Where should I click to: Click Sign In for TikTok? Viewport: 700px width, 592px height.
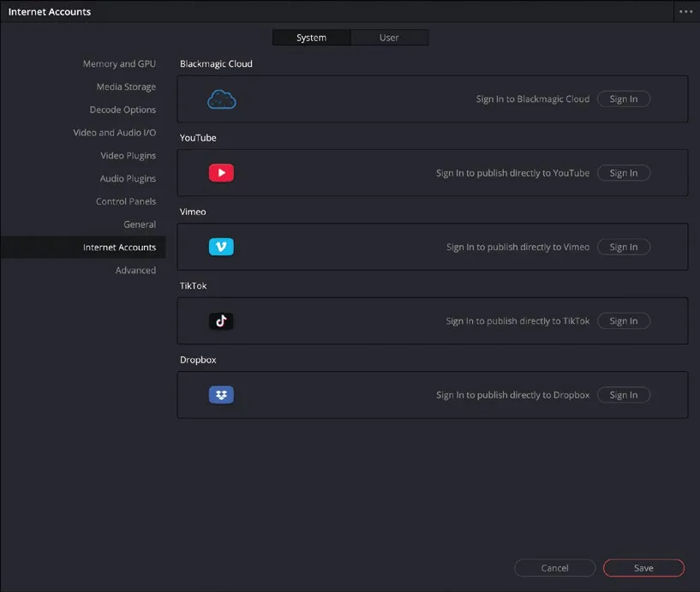click(x=623, y=321)
